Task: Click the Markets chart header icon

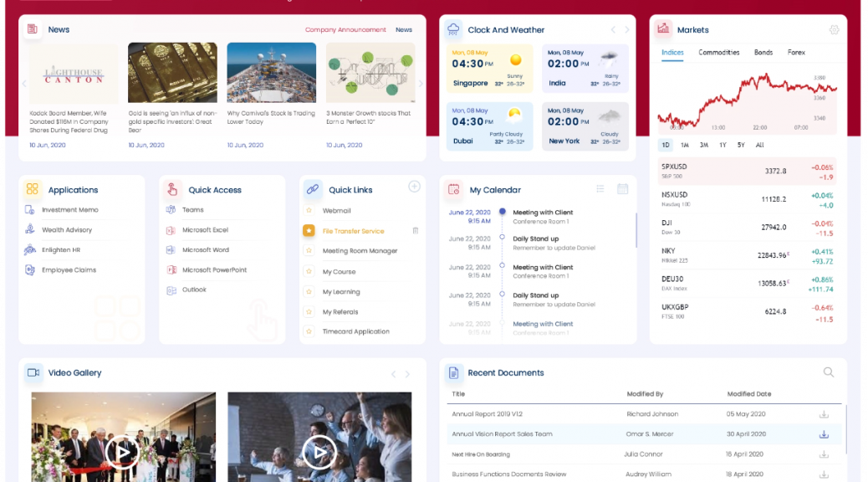Action: pos(662,29)
